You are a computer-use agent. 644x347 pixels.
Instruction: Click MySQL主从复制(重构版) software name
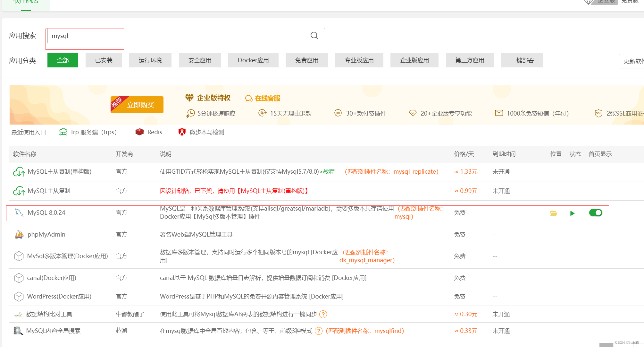[60, 172]
